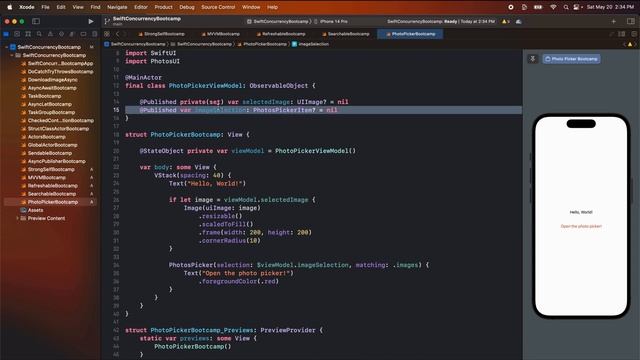Click the plus Library button in toolbar
The width and height of the screenshot is (640, 360).
point(613,21)
